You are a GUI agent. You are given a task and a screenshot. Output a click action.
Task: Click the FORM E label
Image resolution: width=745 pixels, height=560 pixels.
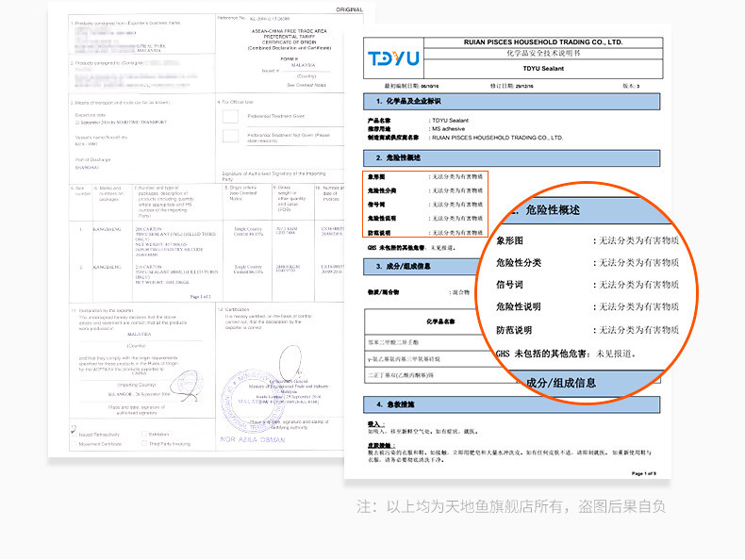pyautogui.click(x=290, y=58)
